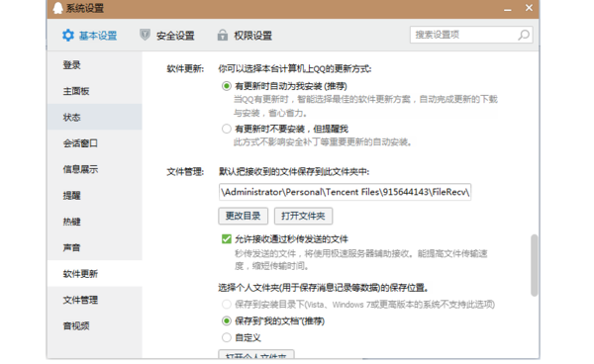Close the 系统设置 window
594x364 pixels.
[x=529, y=8]
